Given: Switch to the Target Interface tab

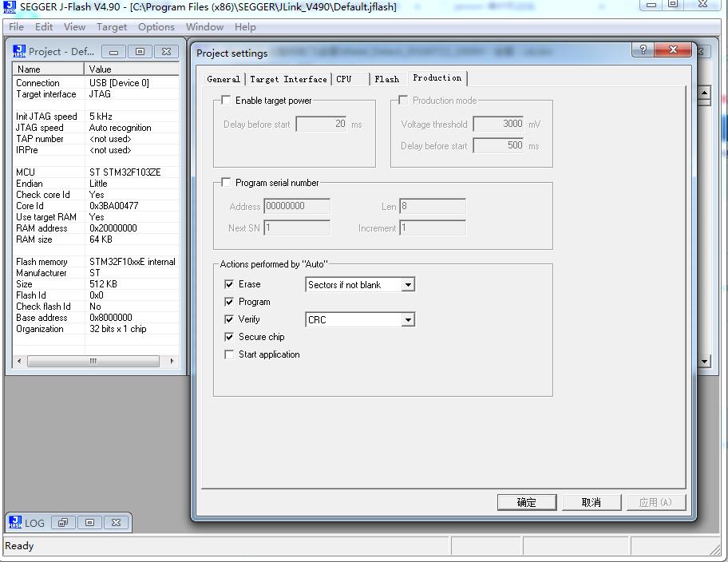Looking at the screenshot, I should [288, 79].
